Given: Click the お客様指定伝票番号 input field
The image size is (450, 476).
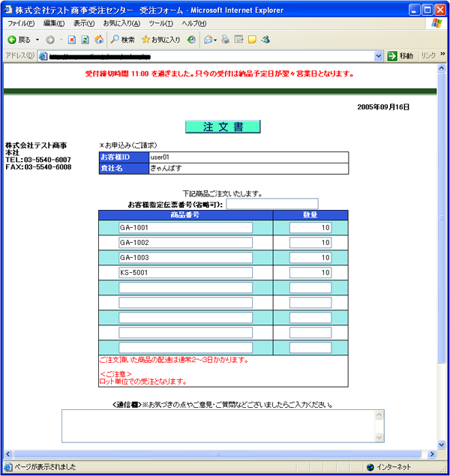Looking at the screenshot, I should 271,204.
